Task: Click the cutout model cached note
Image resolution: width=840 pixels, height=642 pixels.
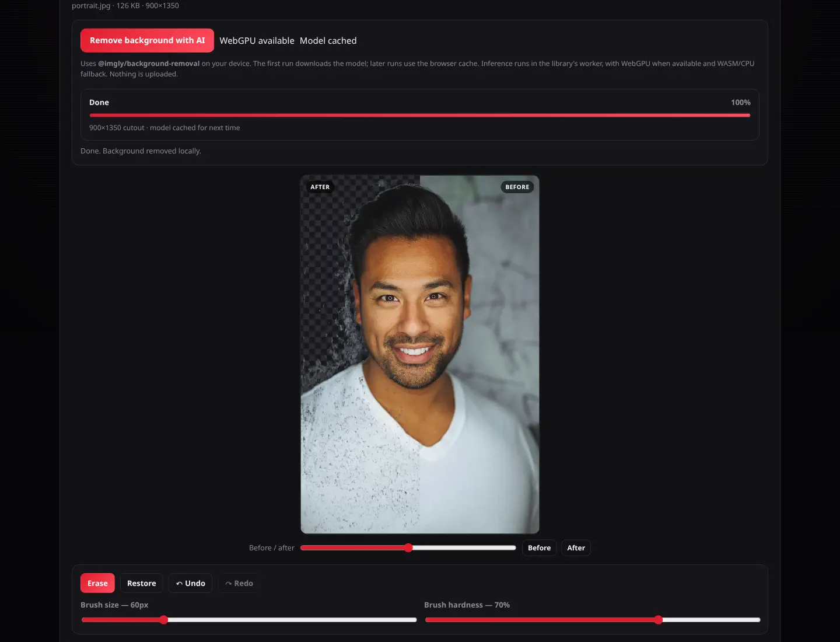Action: click(164, 128)
